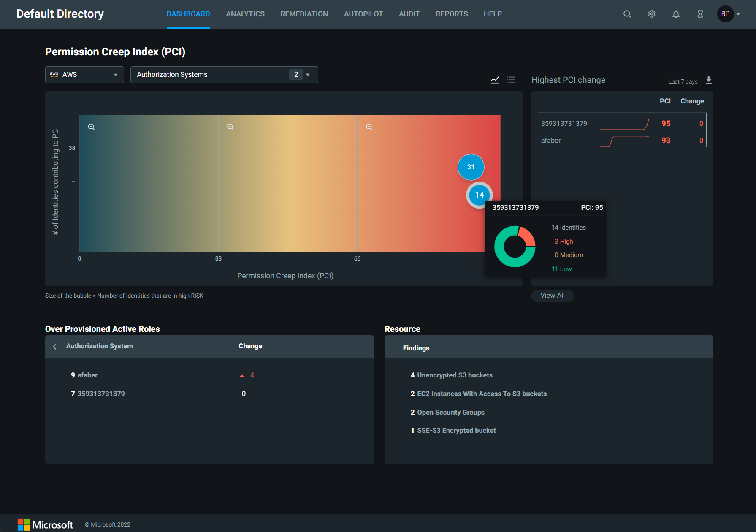The height and width of the screenshot is (532, 756).
Task: Select the bubble labeled 31
Action: pos(471,167)
